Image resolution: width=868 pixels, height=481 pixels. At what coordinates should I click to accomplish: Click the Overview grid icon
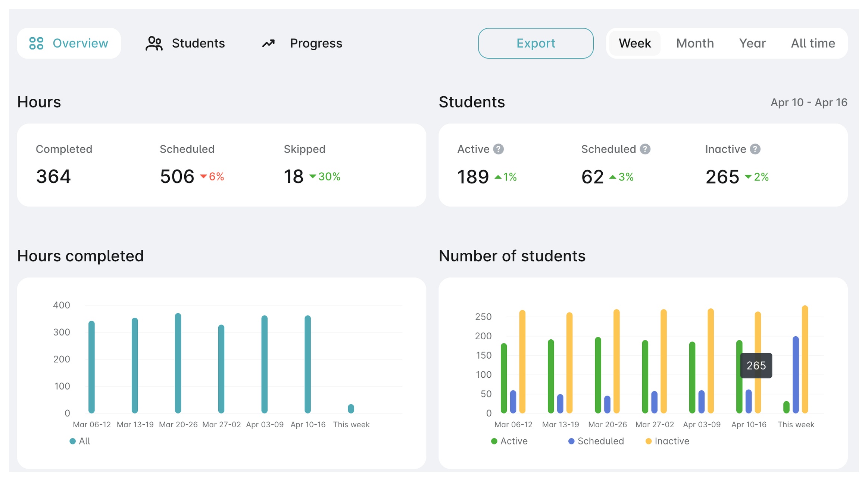[x=36, y=43]
